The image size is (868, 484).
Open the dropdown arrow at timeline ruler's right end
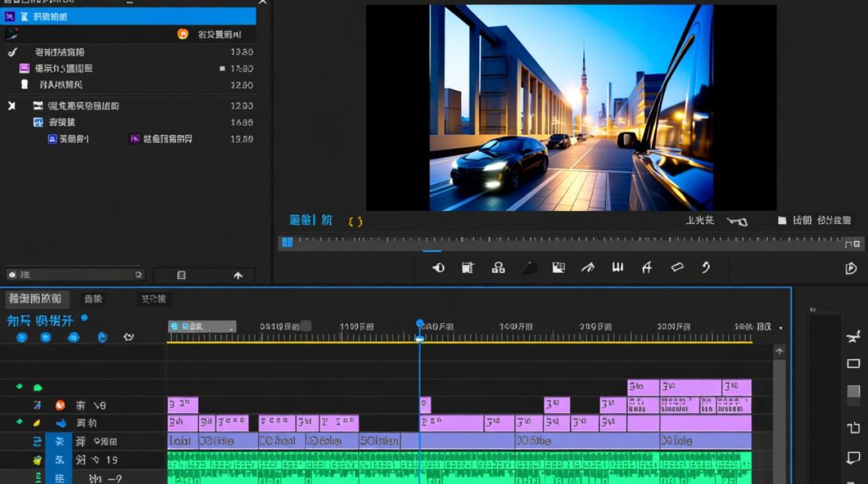pos(780,328)
